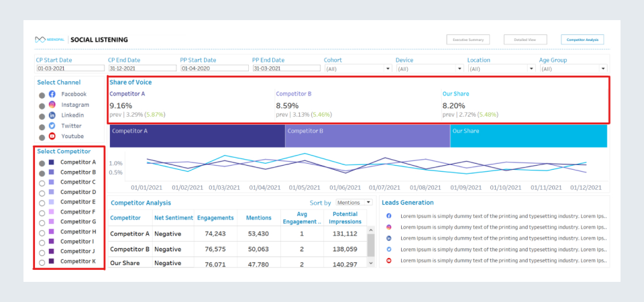Select Competitor H radio button
Viewport: 644px width, 302px height.
tap(42, 233)
